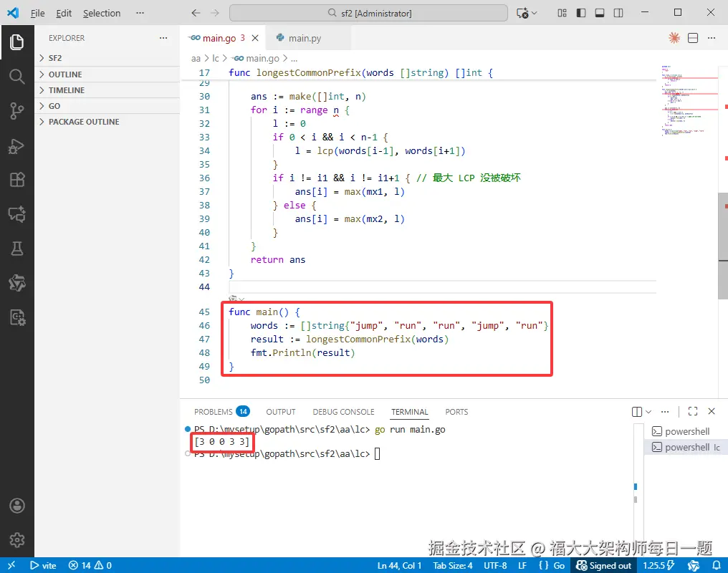Change the LF end of line sequence

pos(522,565)
